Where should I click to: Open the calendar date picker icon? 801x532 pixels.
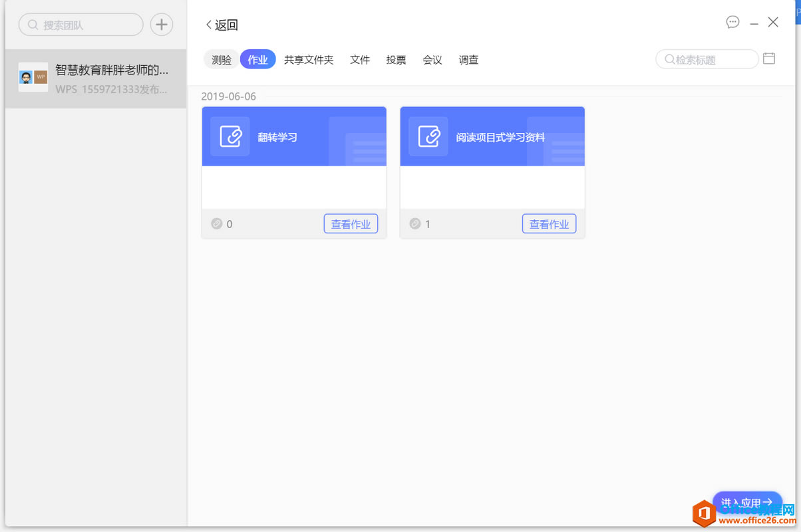pos(769,59)
